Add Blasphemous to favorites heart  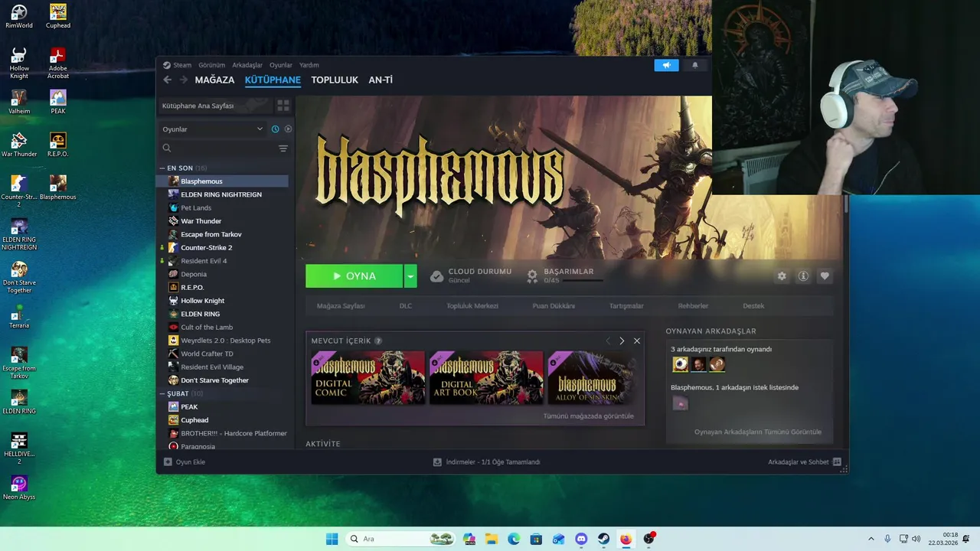point(825,276)
